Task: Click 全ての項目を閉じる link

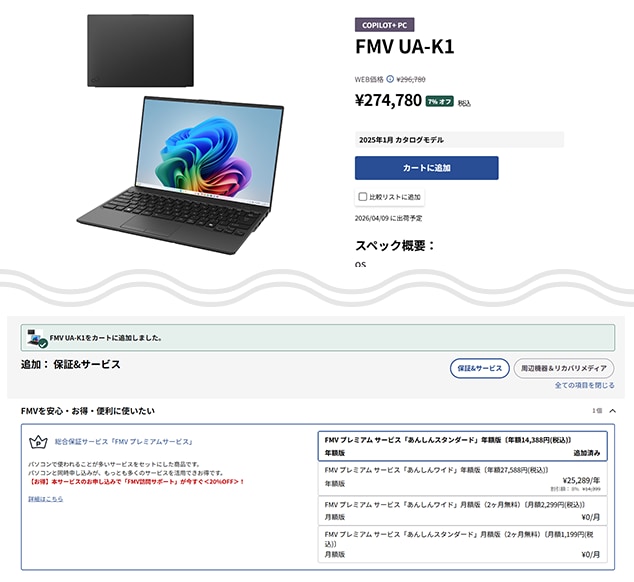Action: coord(584,385)
